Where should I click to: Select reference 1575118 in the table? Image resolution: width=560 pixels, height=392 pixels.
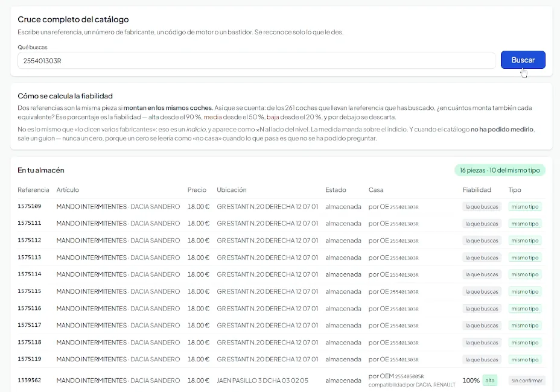click(x=30, y=342)
